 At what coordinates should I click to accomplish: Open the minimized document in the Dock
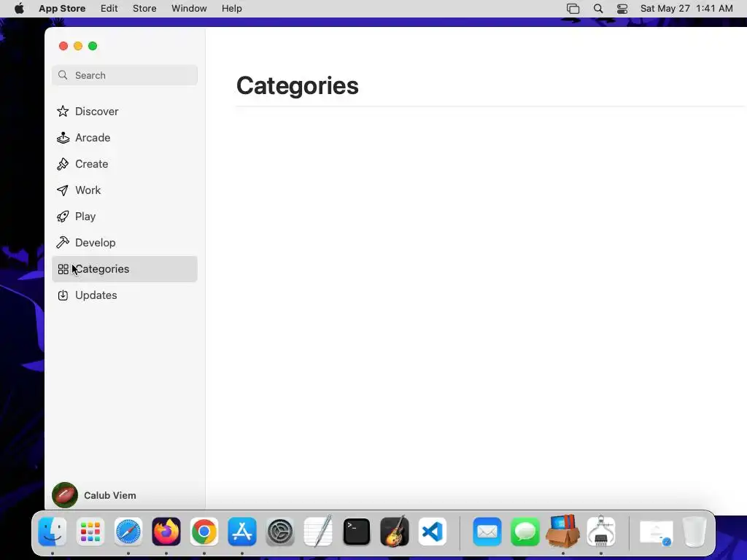[656, 532]
